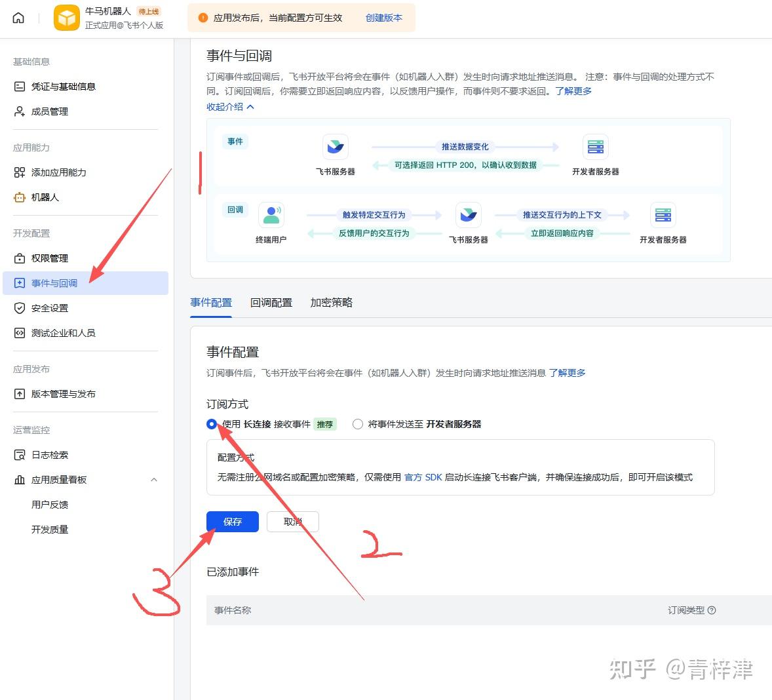Click the 测试企业和人员 sidebar icon
The height and width of the screenshot is (700, 772).
[x=19, y=333]
